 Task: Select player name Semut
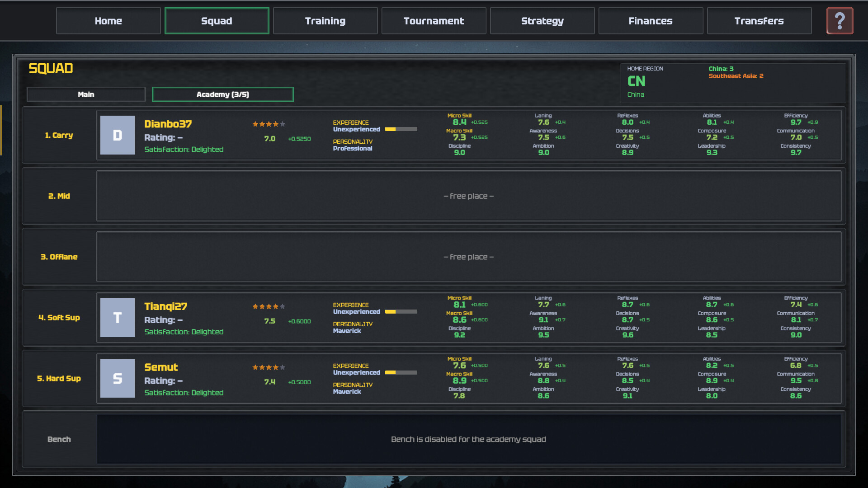tap(161, 367)
